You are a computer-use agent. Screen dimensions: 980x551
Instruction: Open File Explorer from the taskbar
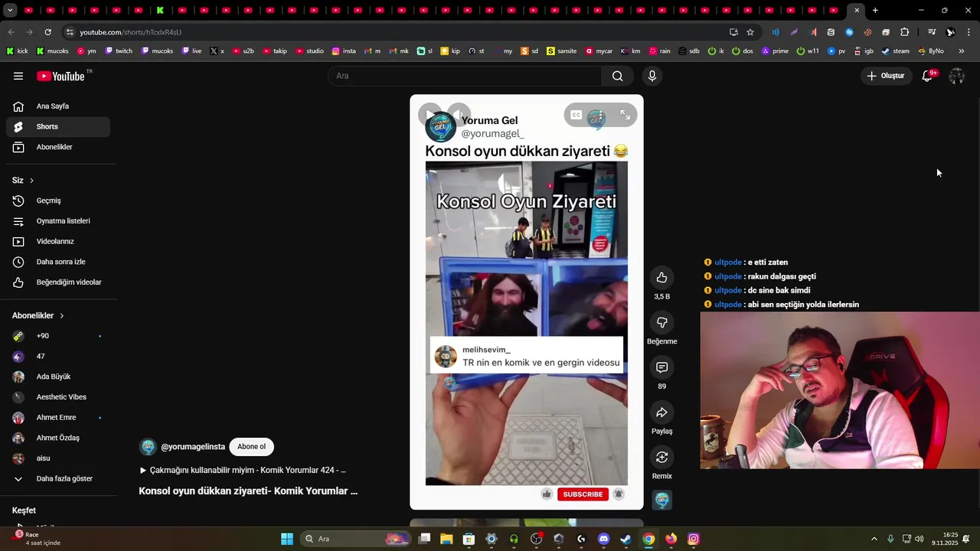446,539
